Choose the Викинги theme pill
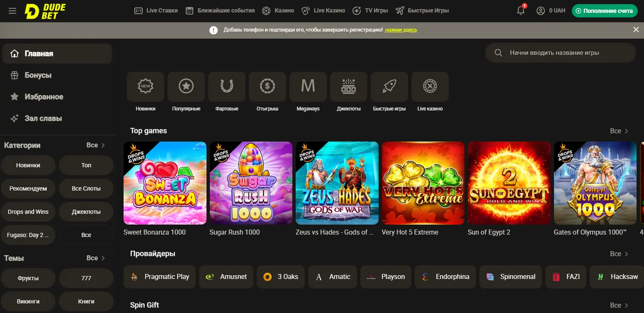 pyautogui.click(x=28, y=301)
